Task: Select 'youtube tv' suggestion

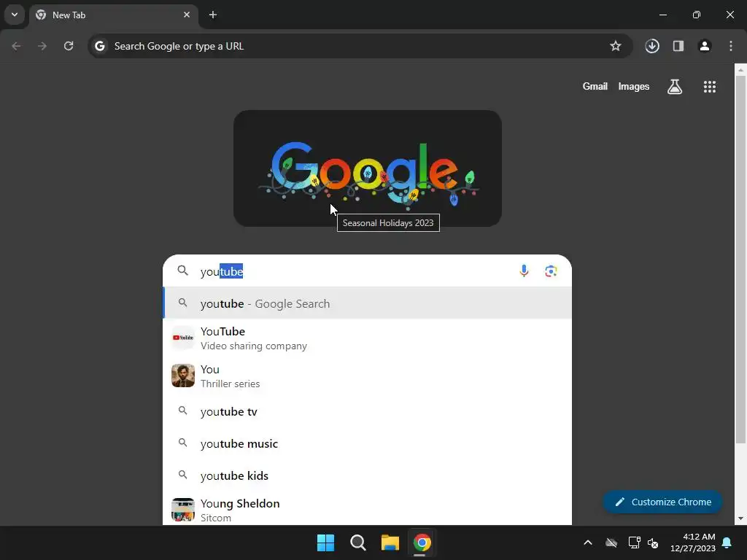Action: coord(368,411)
